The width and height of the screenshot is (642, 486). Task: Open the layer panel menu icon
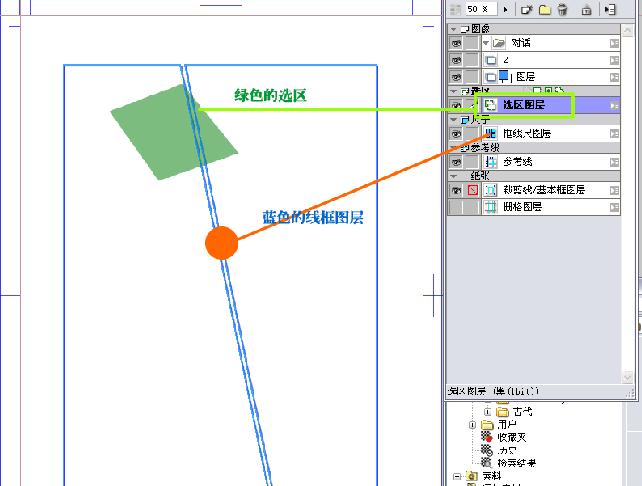point(610,9)
